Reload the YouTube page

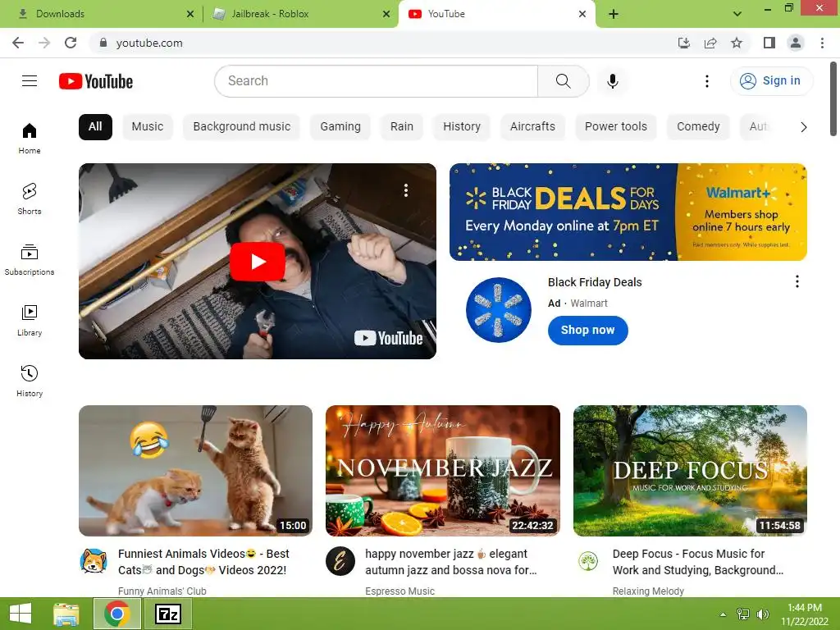point(71,43)
